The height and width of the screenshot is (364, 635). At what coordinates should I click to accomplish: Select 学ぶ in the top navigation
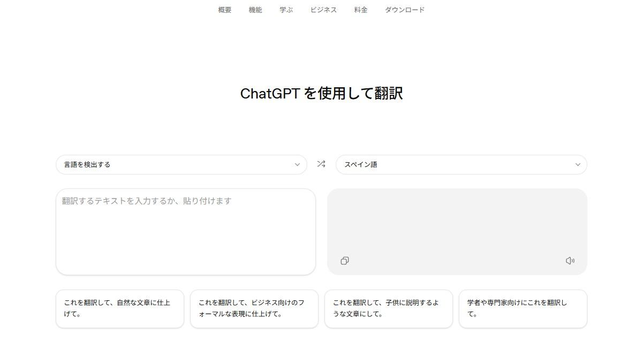pos(286,10)
